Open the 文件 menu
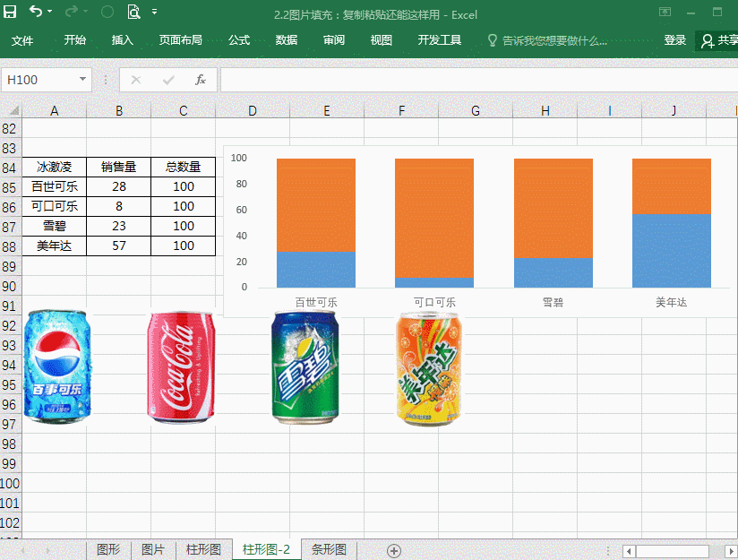738x560 pixels. tap(22, 40)
